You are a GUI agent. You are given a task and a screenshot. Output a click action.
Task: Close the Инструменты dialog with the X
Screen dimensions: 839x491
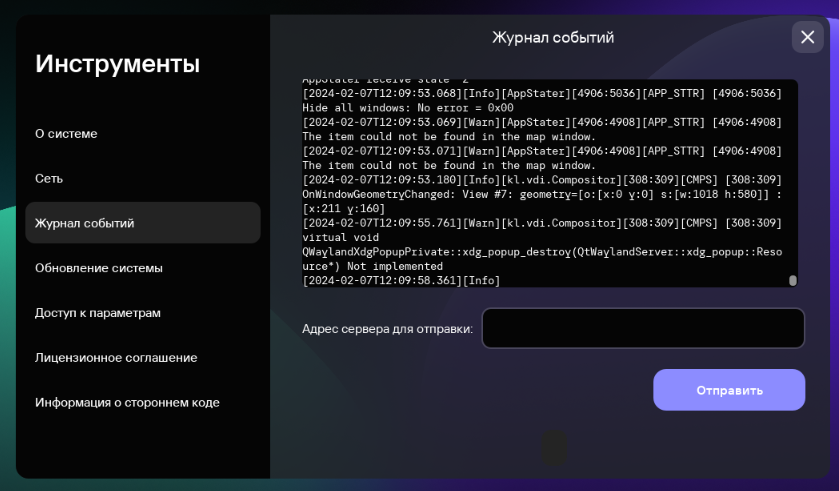pyautogui.click(x=807, y=37)
